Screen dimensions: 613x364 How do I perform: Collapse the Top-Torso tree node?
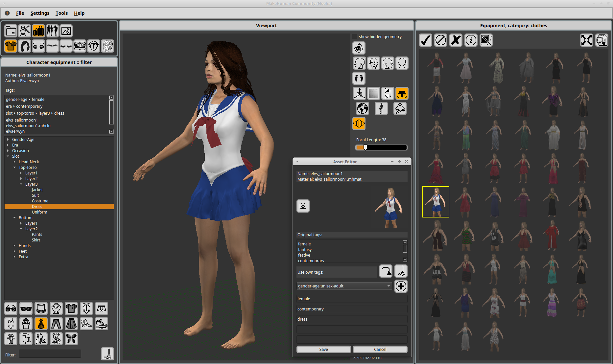pyautogui.click(x=14, y=168)
